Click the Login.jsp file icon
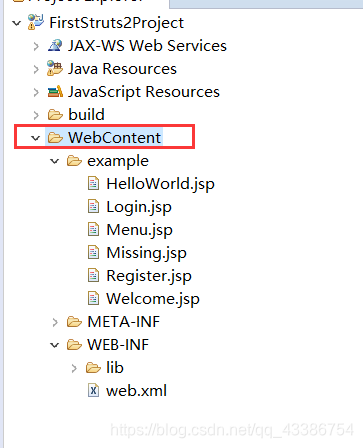Viewport: 363px width, 448px height. click(x=93, y=206)
